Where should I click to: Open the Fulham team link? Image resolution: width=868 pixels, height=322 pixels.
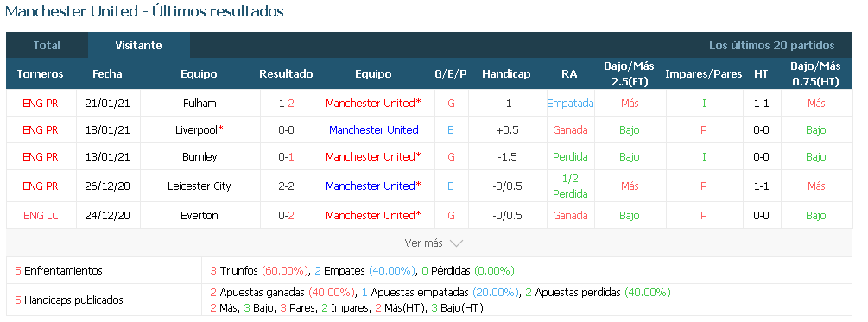click(x=200, y=103)
